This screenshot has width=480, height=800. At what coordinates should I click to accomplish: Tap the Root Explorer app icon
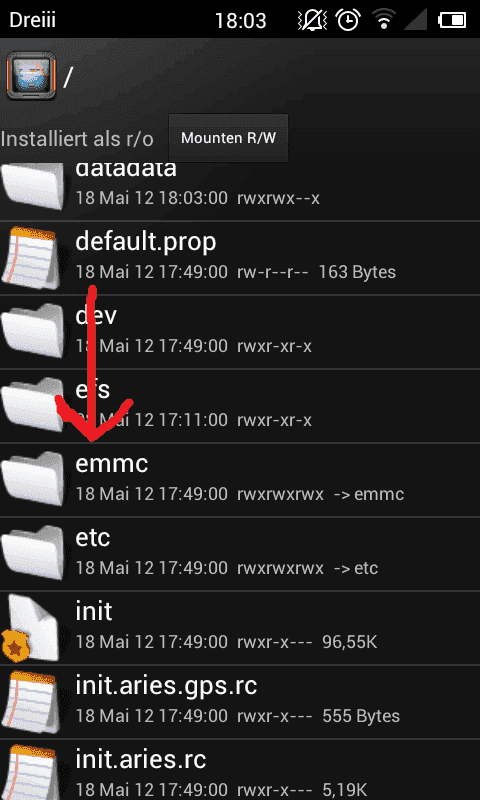(x=30, y=76)
